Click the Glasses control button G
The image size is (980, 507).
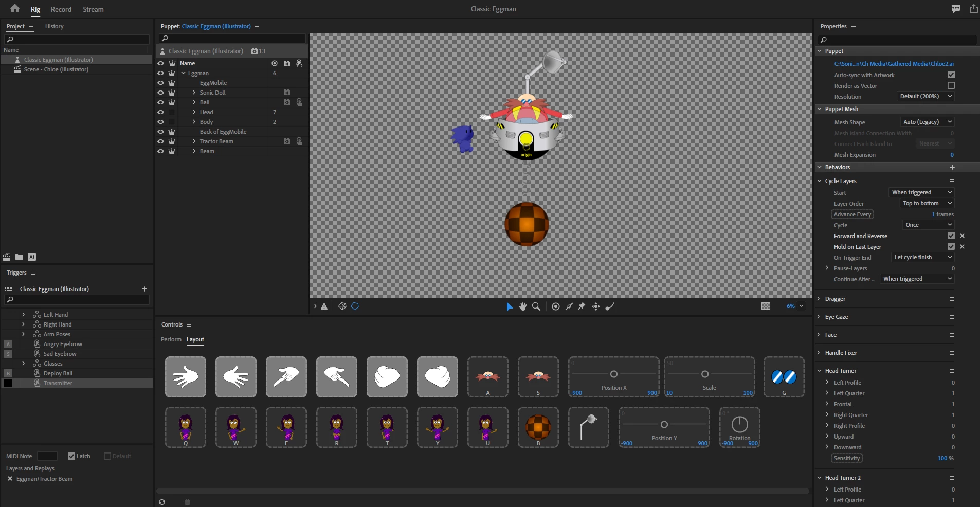click(x=784, y=377)
